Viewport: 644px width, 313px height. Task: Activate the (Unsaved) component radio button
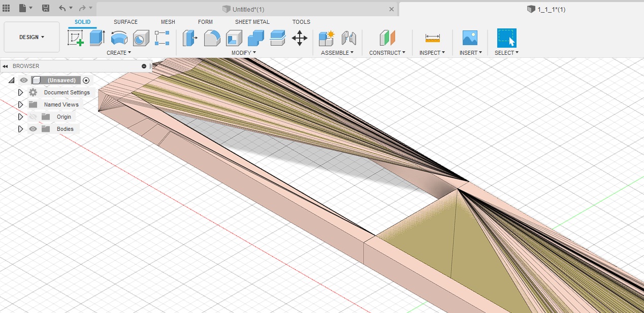click(86, 80)
